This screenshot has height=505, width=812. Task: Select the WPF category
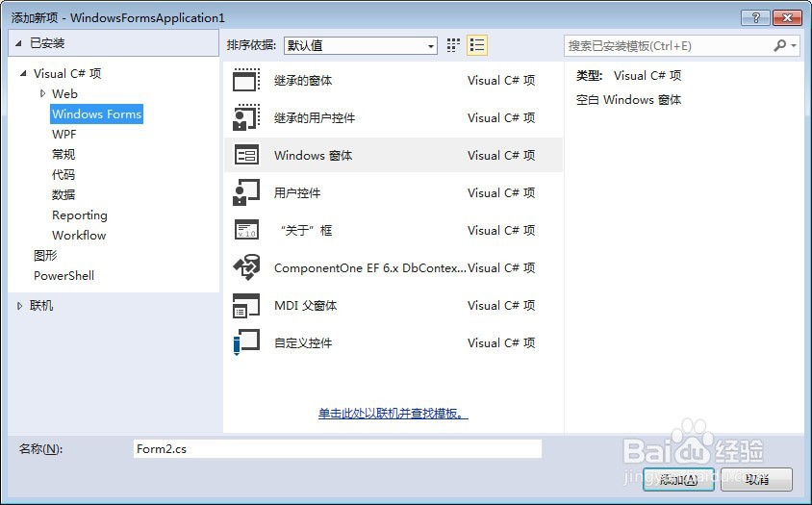[64, 134]
